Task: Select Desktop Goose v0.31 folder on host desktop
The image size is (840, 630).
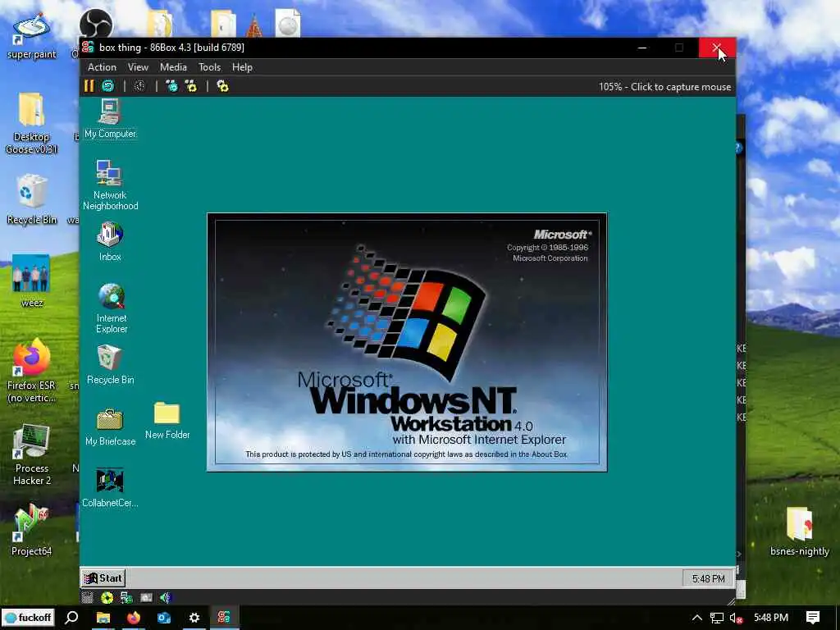Action: (32, 124)
